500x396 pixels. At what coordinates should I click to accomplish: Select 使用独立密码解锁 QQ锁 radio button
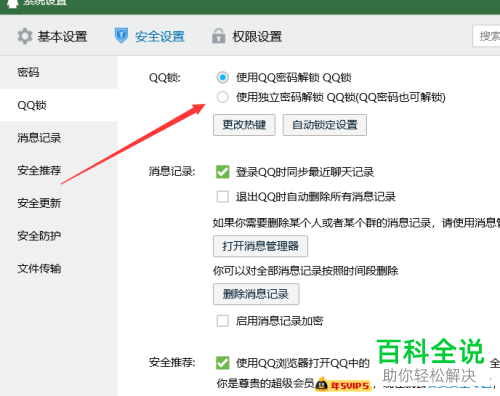[223, 97]
